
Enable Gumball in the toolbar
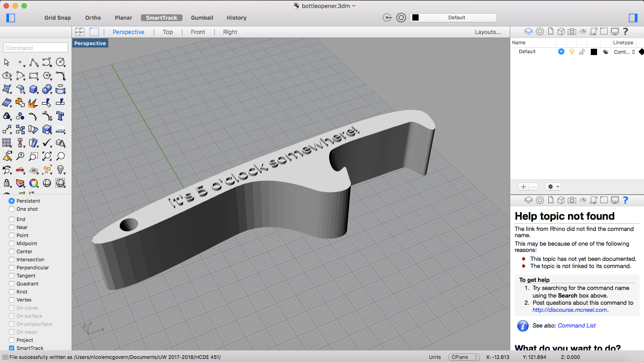[202, 18]
